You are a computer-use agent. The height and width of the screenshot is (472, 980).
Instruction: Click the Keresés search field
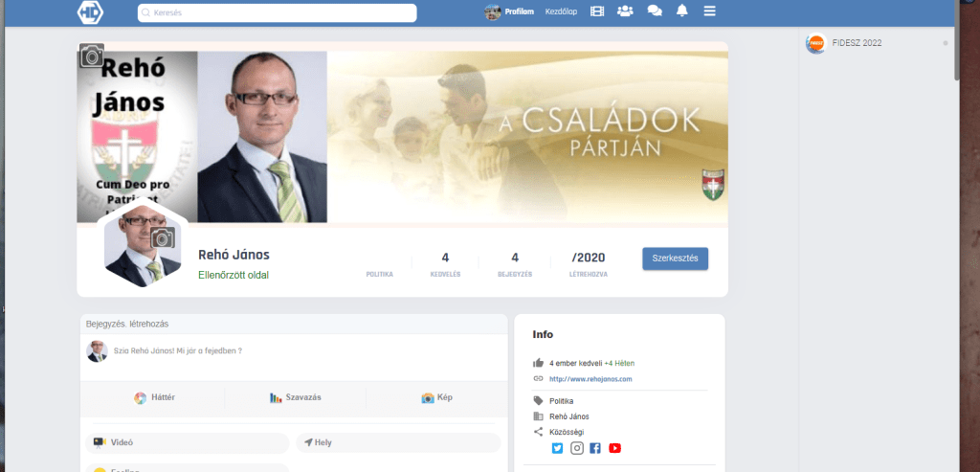pos(278,12)
